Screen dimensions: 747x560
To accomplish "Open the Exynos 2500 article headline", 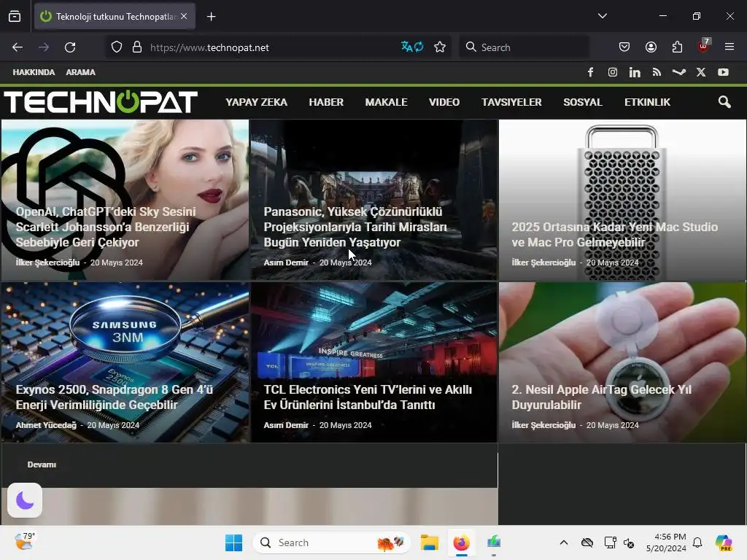I will [115, 397].
